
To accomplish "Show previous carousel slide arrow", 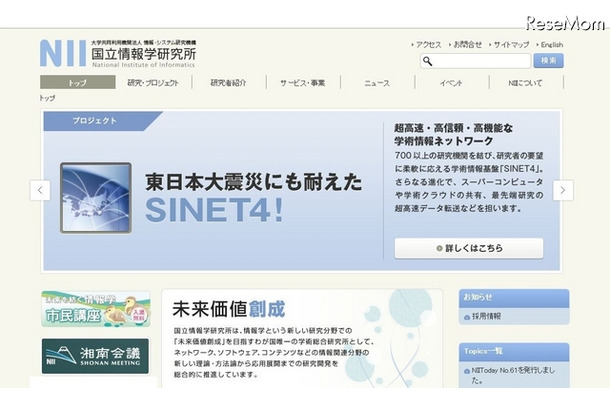I will coord(40,190).
